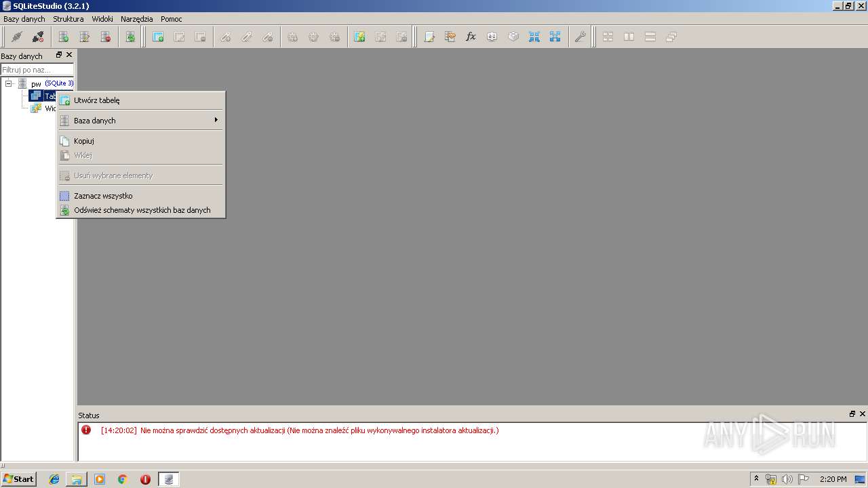Float the Status panel

pyautogui.click(x=852, y=413)
